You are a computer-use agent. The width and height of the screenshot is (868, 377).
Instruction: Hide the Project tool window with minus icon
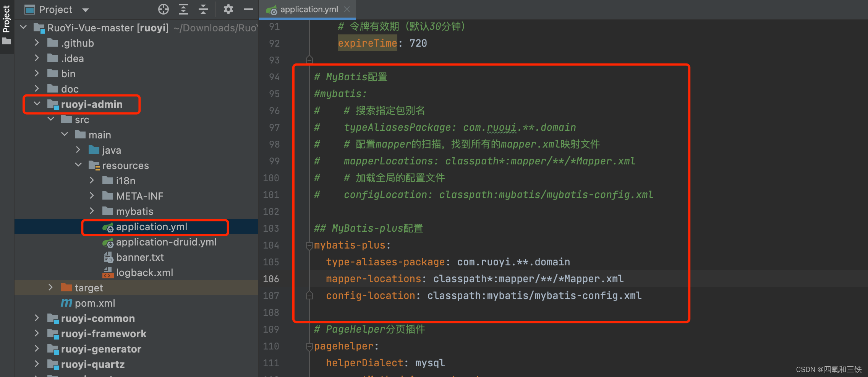click(248, 9)
